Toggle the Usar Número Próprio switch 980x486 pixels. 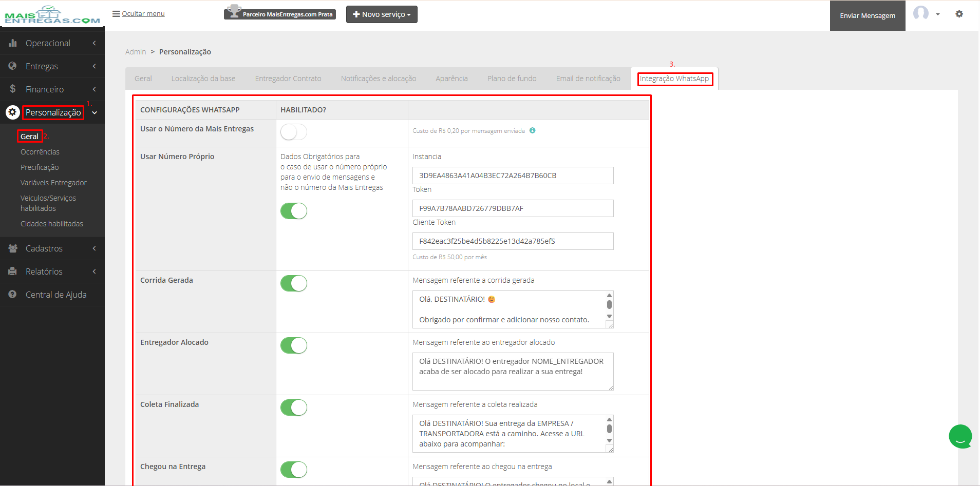click(294, 211)
